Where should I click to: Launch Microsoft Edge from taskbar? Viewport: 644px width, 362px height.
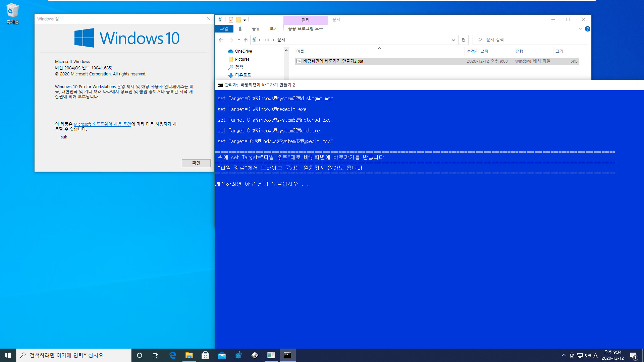(x=173, y=355)
